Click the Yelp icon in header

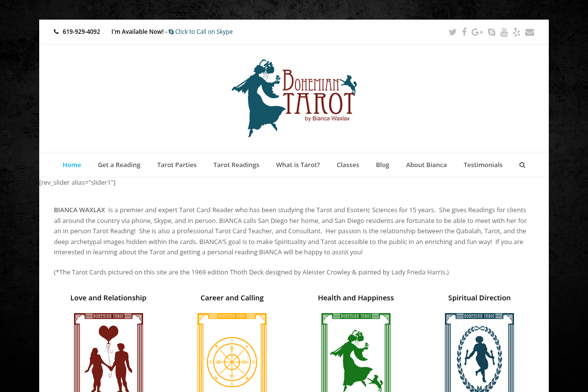[516, 32]
